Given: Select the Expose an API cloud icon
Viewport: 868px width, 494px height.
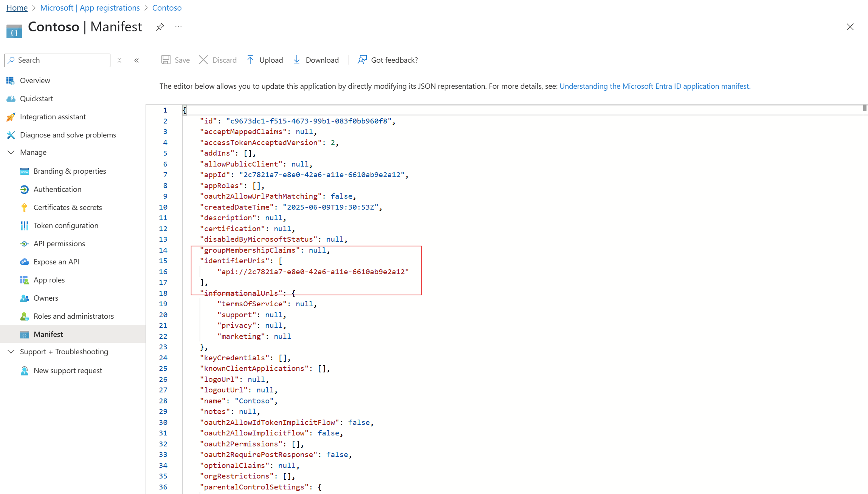Looking at the screenshot, I should tap(25, 262).
